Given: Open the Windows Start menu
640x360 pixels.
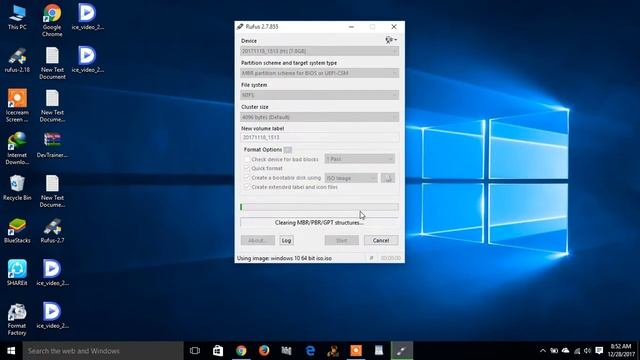Looking at the screenshot, I should [x=11, y=351].
